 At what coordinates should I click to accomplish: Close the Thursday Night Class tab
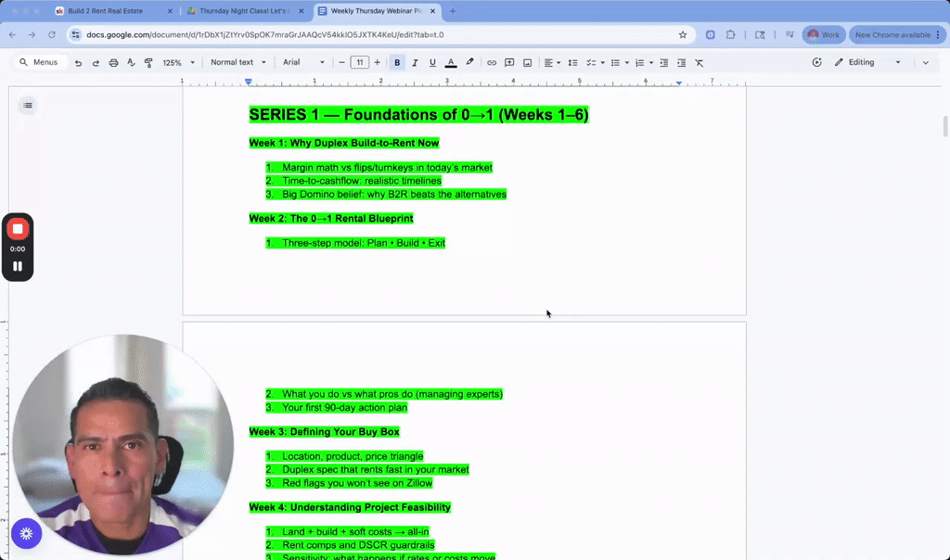point(302,11)
